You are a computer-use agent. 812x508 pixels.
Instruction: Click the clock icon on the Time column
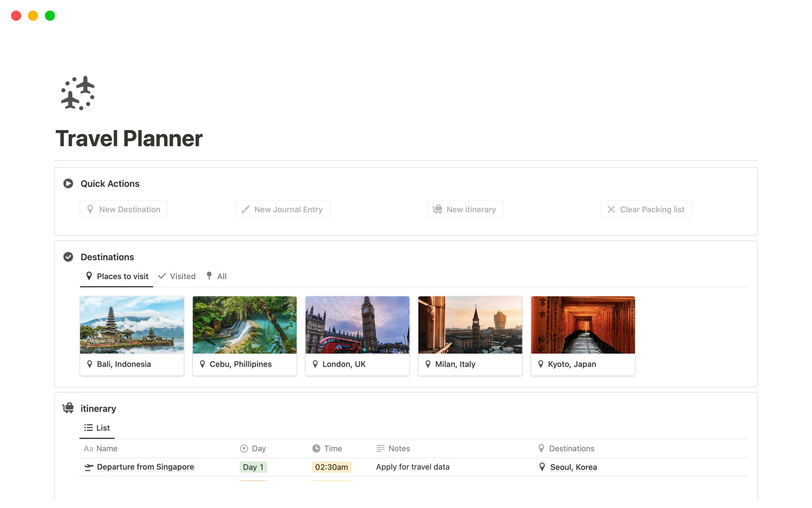(315, 448)
